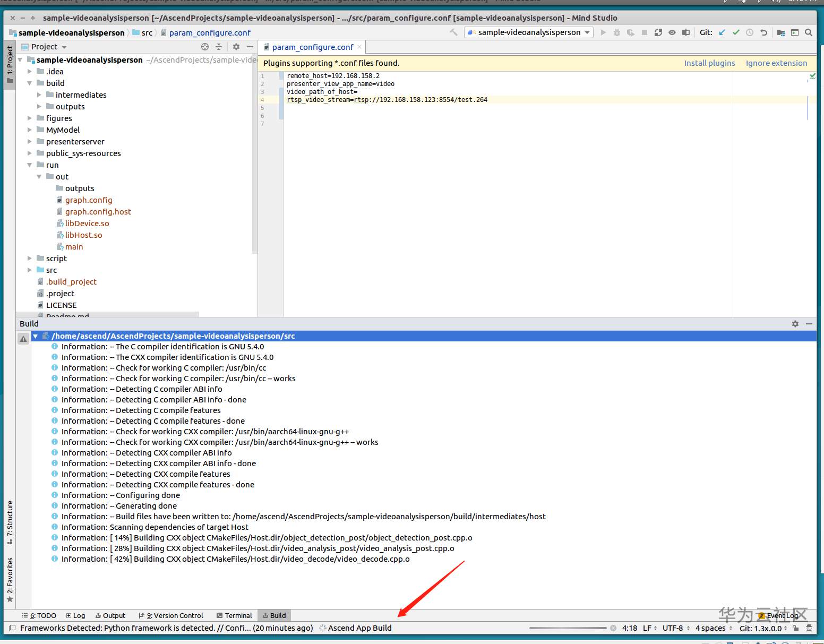Select the .build_project file
The height and width of the screenshot is (644, 824).
[71, 282]
